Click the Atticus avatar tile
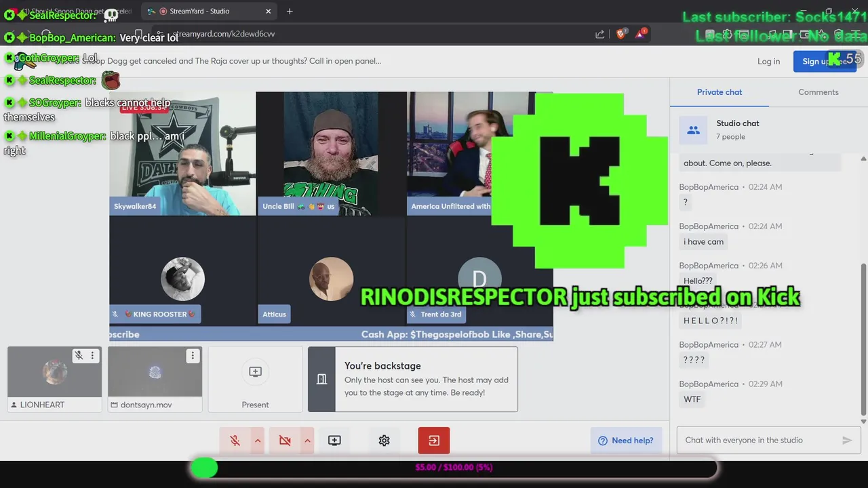Image resolution: width=868 pixels, height=488 pixels. click(331, 279)
